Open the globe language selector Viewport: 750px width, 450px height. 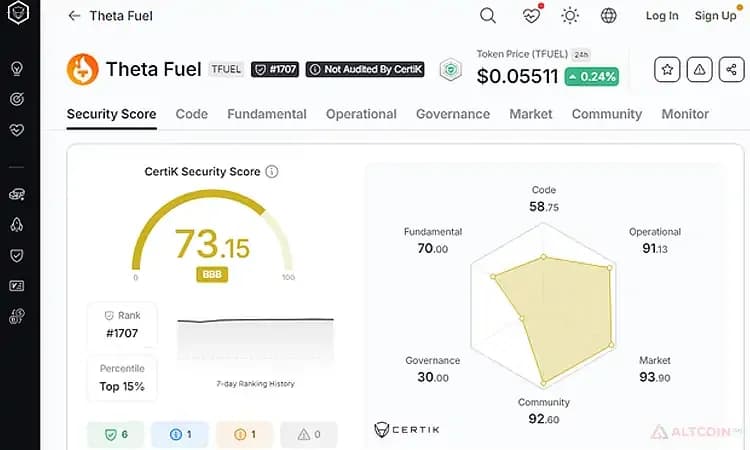(x=608, y=16)
